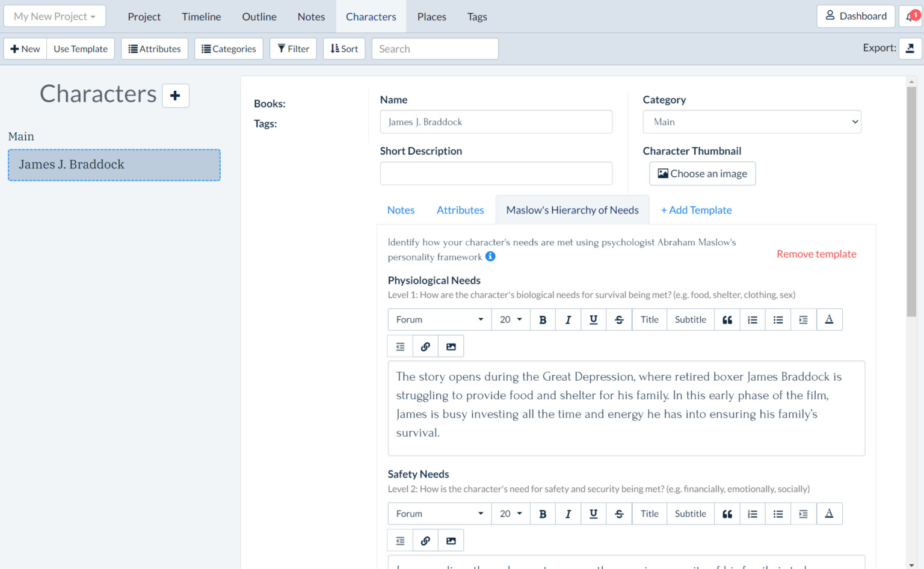Screen dimensions: 924x569
Task: Toggle italic in Physiological Needs editor
Action: pos(568,320)
